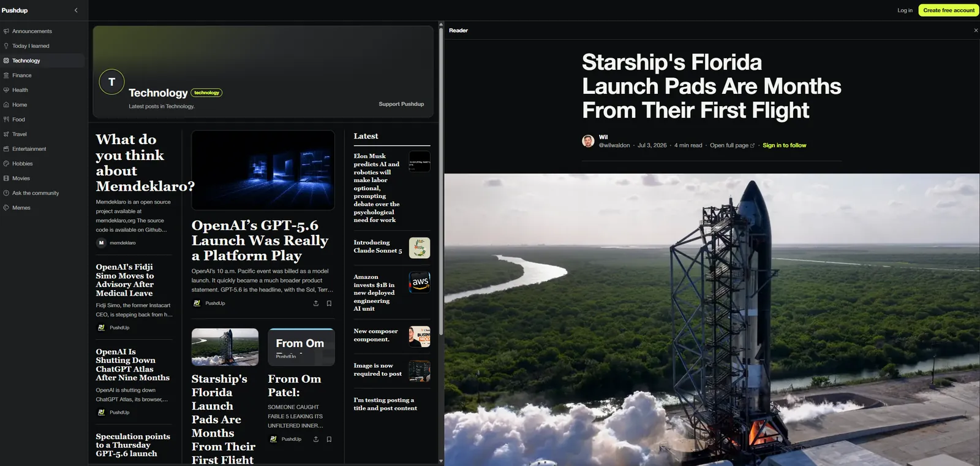This screenshot has height=466, width=980.
Task: Click the Technology T avatar circle
Action: coord(111,82)
